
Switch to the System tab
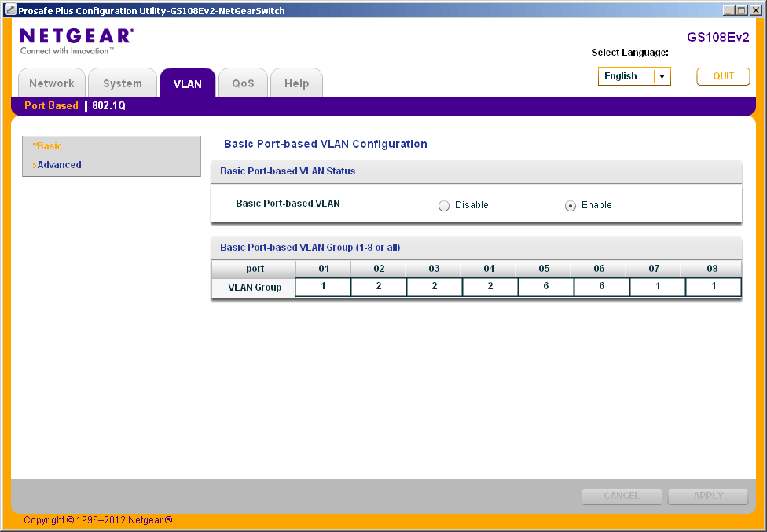click(123, 83)
